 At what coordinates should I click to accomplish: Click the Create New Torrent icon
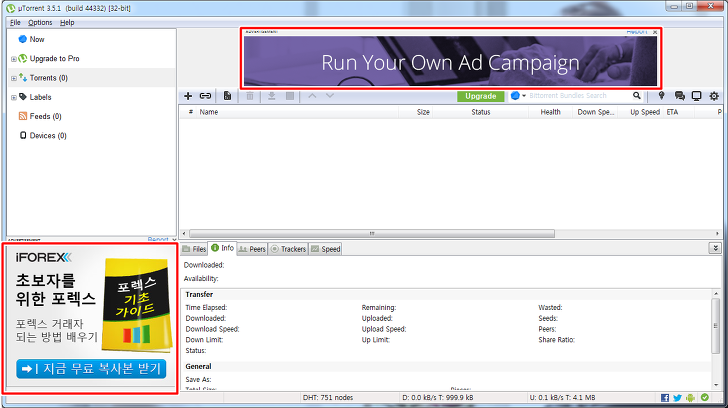(x=228, y=96)
